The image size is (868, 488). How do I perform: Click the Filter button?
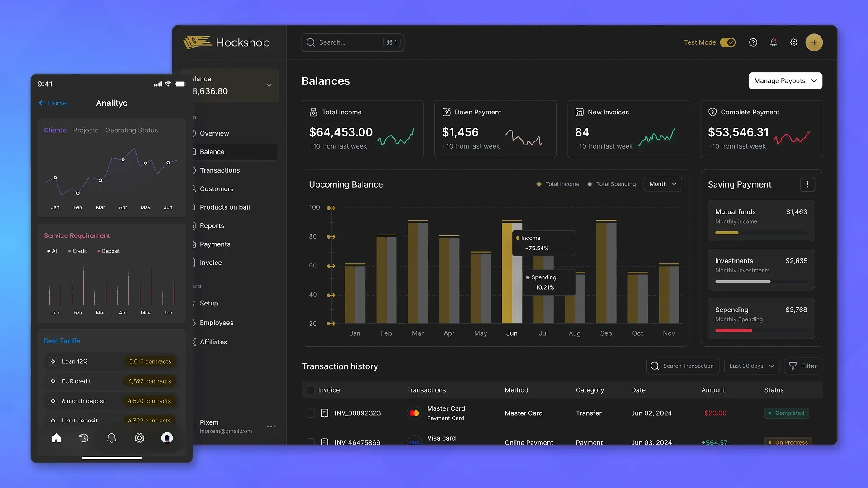[803, 366]
